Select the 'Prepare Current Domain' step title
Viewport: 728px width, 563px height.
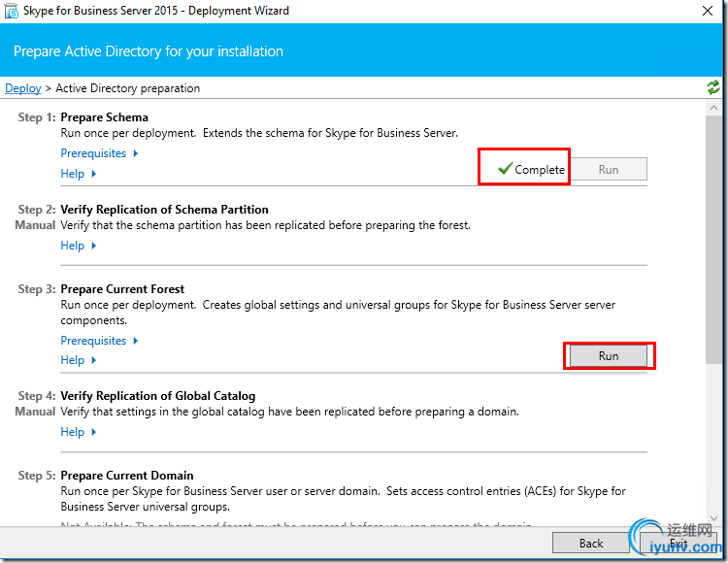pyautogui.click(x=127, y=476)
